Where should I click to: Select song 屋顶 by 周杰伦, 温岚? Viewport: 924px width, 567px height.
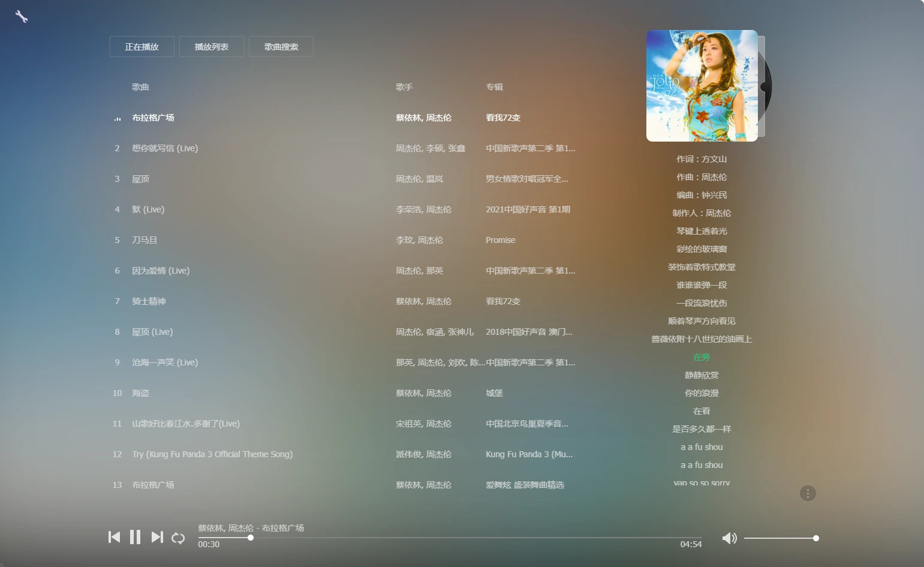[141, 179]
